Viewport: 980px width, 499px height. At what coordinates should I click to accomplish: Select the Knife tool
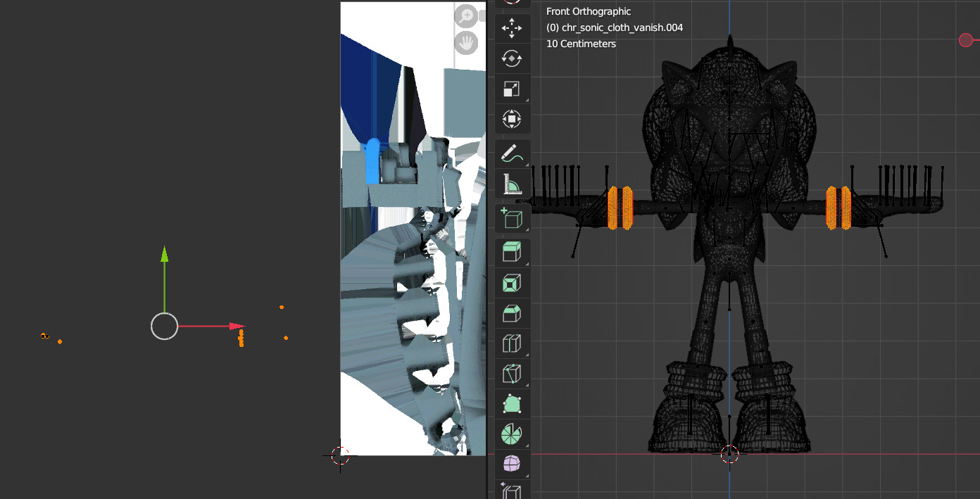512,373
